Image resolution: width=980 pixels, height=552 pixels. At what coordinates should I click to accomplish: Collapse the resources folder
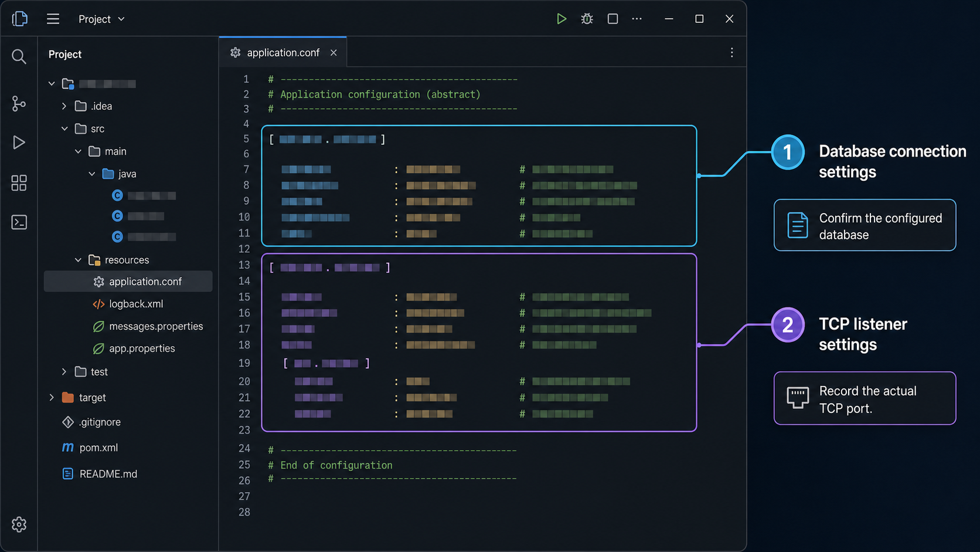coord(78,260)
